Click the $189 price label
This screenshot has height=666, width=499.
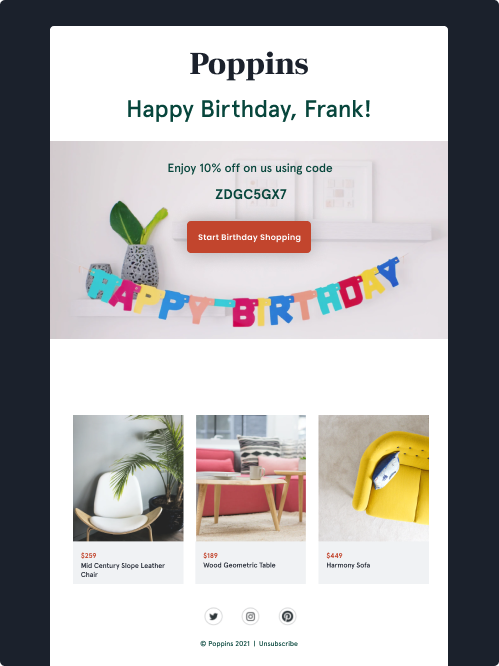[x=210, y=556]
